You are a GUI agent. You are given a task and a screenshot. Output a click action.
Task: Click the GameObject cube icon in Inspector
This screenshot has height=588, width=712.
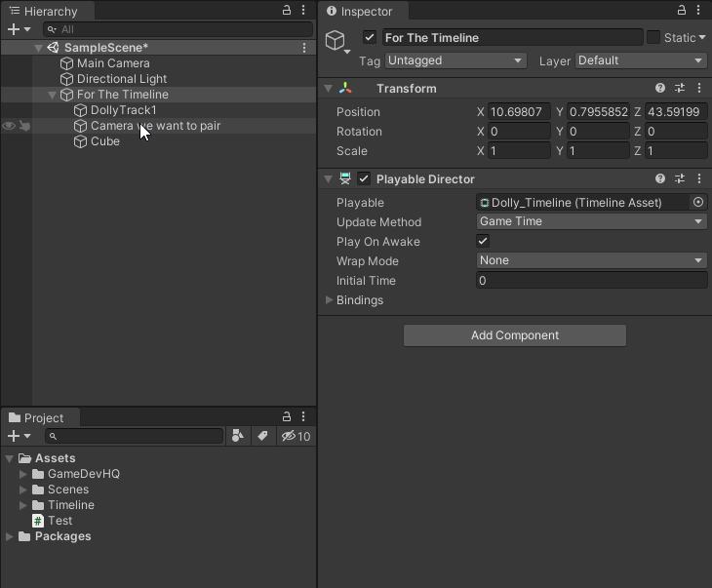click(336, 40)
